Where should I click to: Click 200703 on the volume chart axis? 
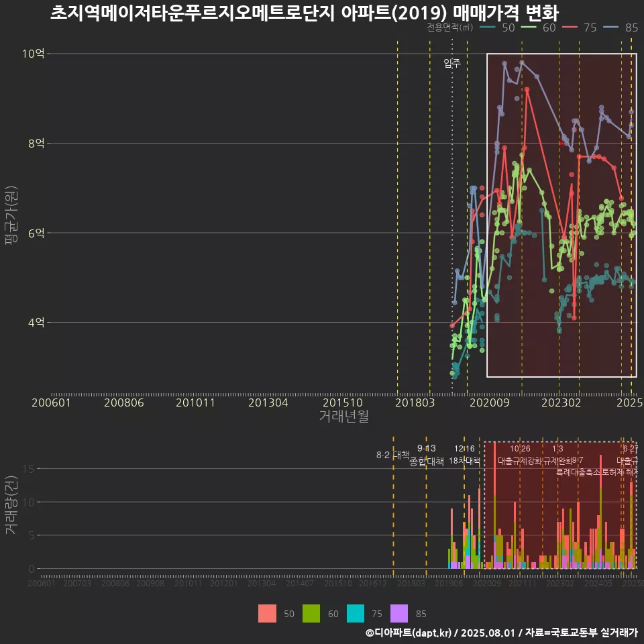(x=77, y=583)
